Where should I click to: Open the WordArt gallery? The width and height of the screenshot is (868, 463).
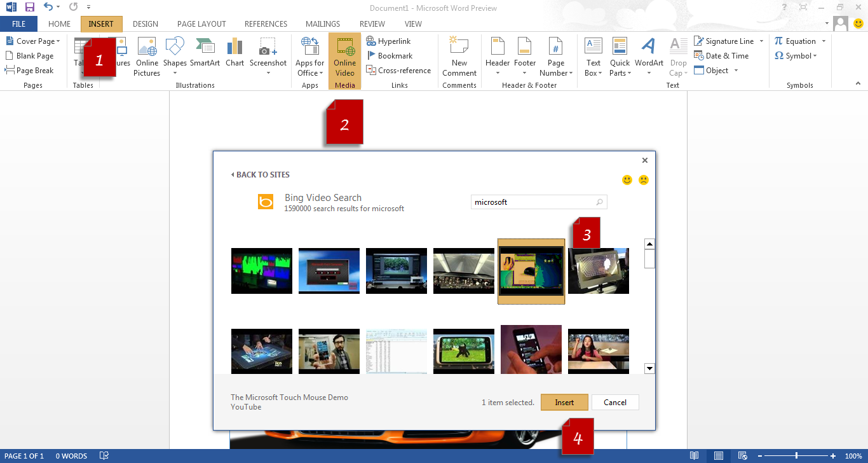[x=649, y=57]
